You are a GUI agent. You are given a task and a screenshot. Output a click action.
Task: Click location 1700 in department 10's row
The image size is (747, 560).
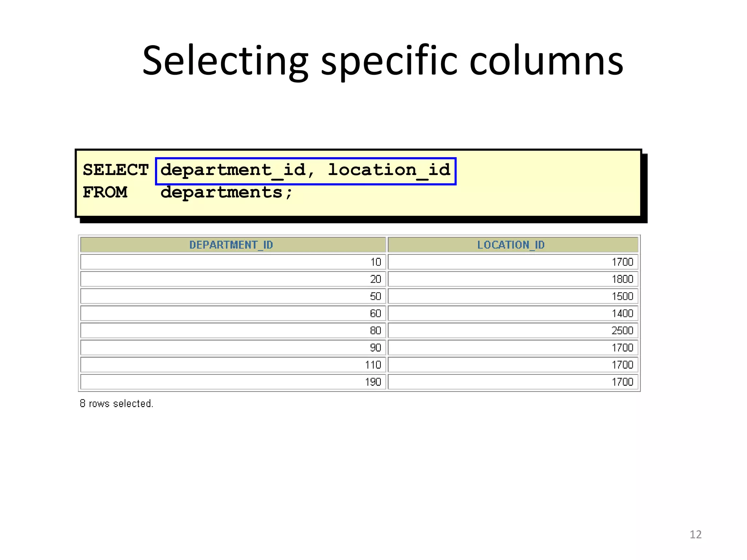pos(513,262)
